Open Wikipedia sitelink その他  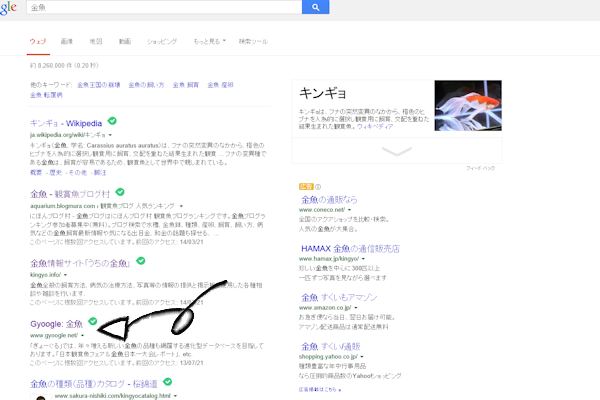[x=78, y=173]
